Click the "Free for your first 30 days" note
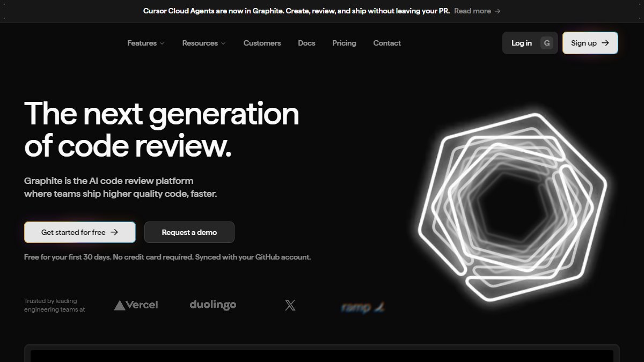This screenshot has height=362, width=644. coord(167,257)
